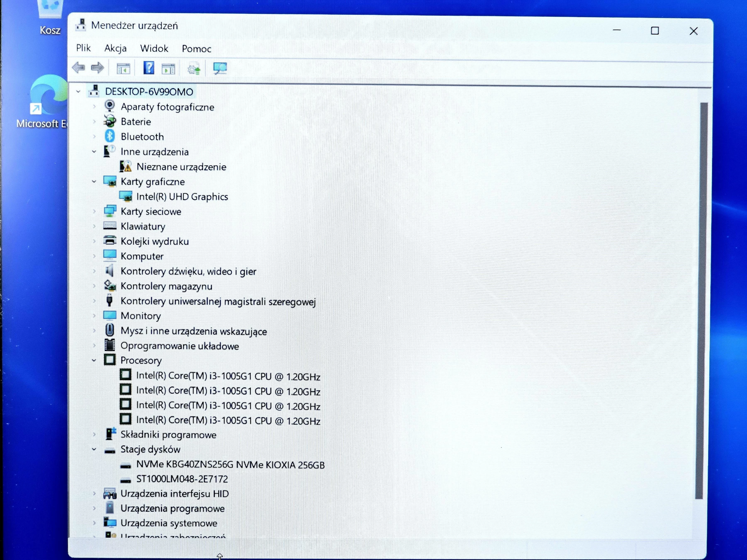Click the Urządzenia interfejsu HID icon
The width and height of the screenshot is (747, 560).
click(x=110, y=493)
